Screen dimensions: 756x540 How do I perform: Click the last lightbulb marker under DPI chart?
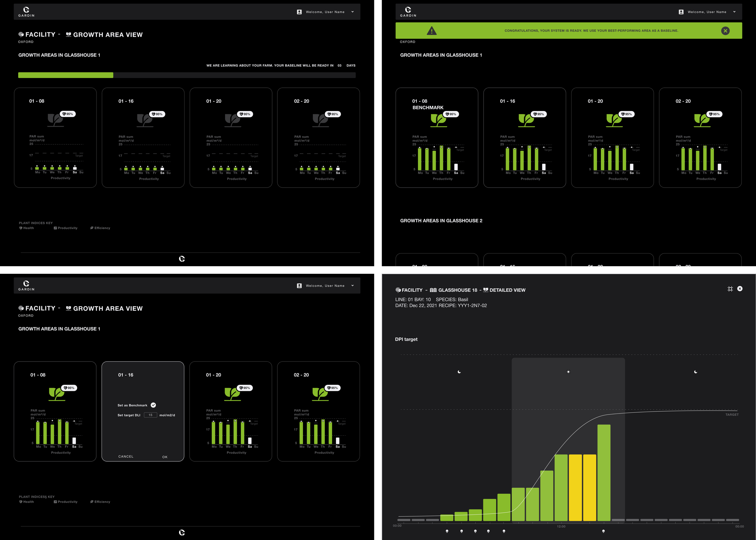click(604, 531)
